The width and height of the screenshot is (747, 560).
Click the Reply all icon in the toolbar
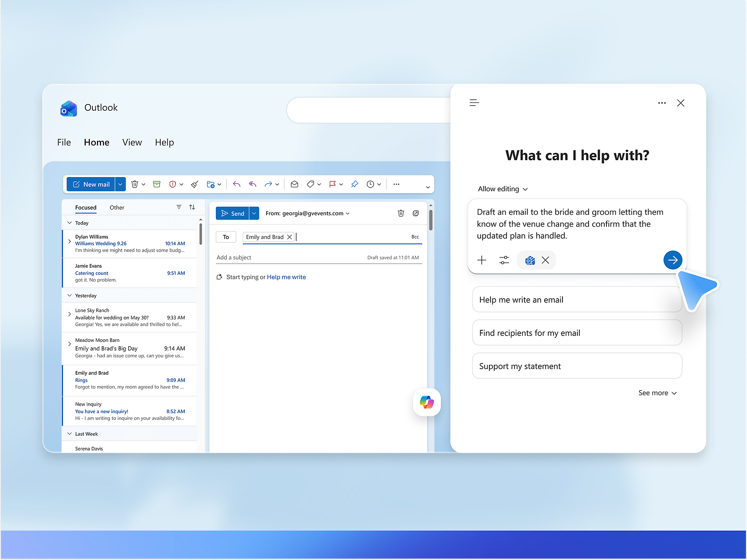(x=253, y=184)
